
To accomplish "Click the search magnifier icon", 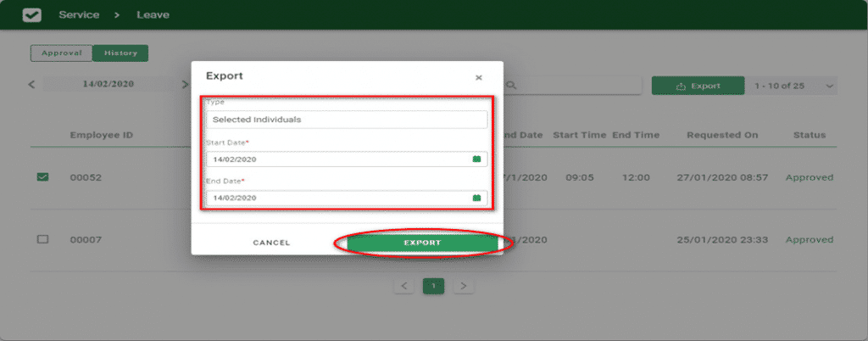I will [x=513, y=86].
